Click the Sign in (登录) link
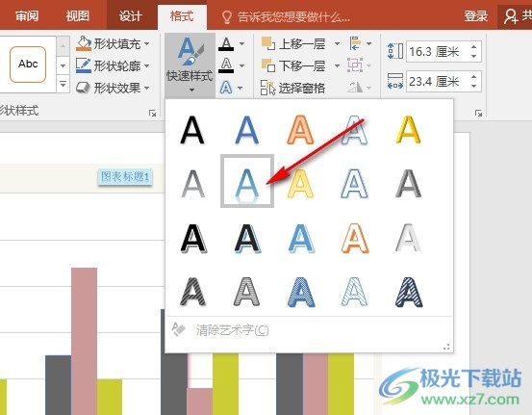Screen dimensions: 532x415 click(x=475, y=16)
